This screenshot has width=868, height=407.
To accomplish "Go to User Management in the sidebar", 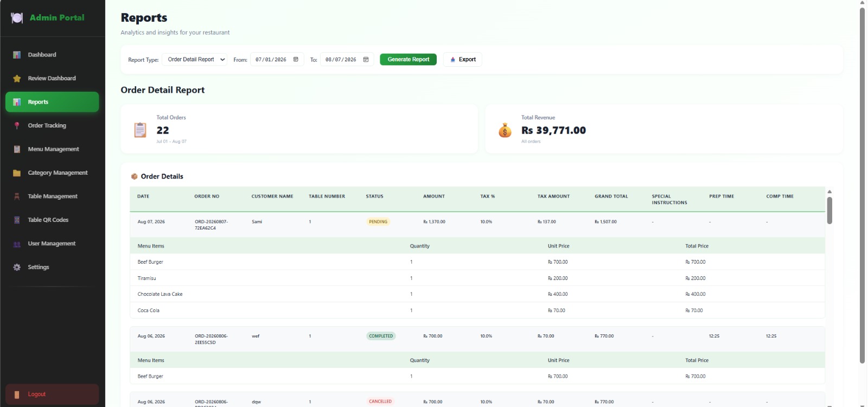I will coord(52,244).
